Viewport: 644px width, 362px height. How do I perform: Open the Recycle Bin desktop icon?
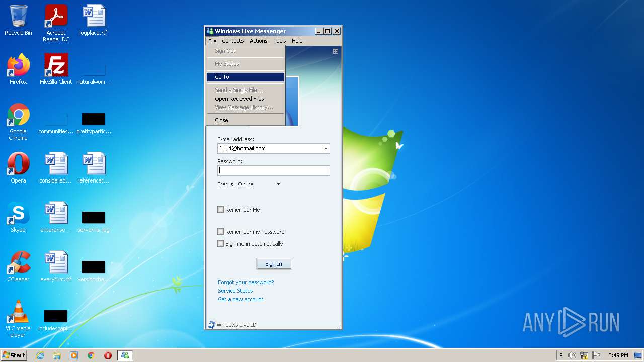pos(18,20)
